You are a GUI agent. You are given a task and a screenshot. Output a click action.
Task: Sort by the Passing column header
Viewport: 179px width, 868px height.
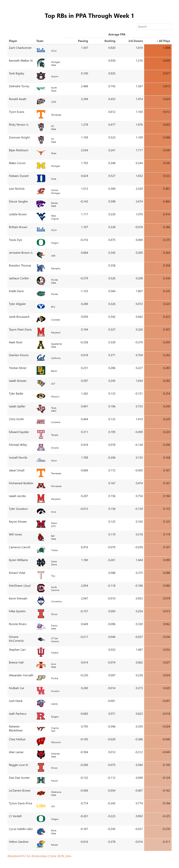click(83, 41)
